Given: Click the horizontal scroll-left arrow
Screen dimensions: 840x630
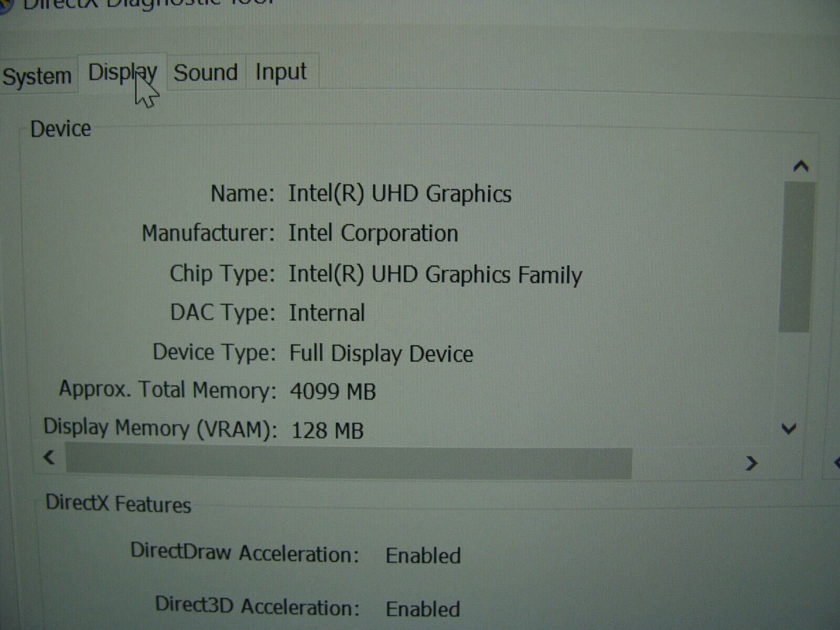Looking at the screenshot, I should (x=49, y=457).
